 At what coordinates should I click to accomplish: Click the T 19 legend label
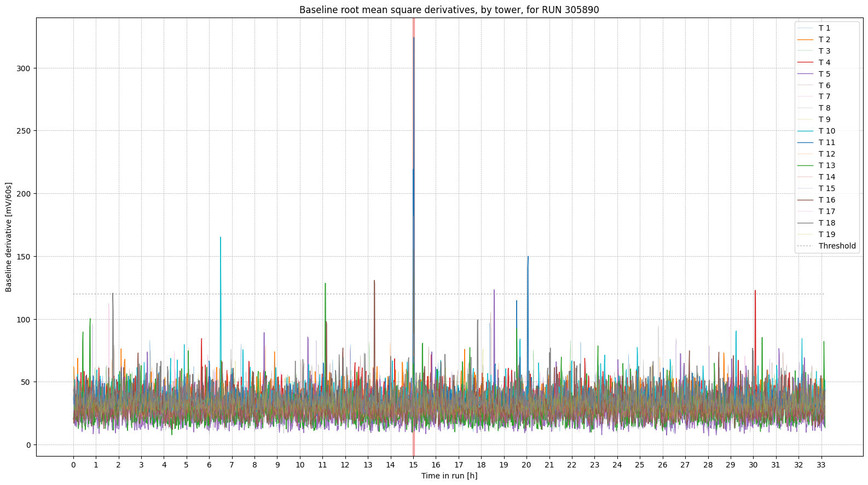pyautogui.click(x=826, y=234)
